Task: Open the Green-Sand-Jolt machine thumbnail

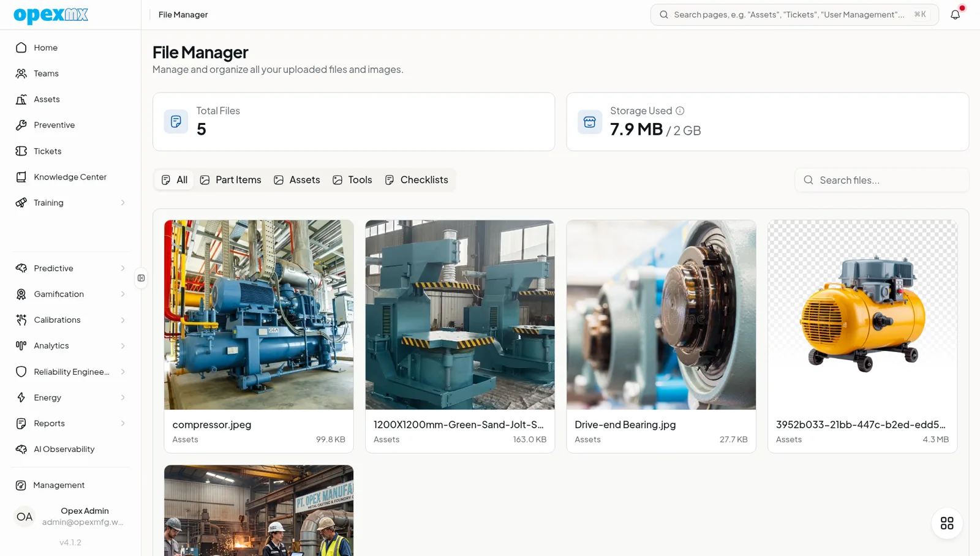Action: pyautogui.click(x=460, y=315)
